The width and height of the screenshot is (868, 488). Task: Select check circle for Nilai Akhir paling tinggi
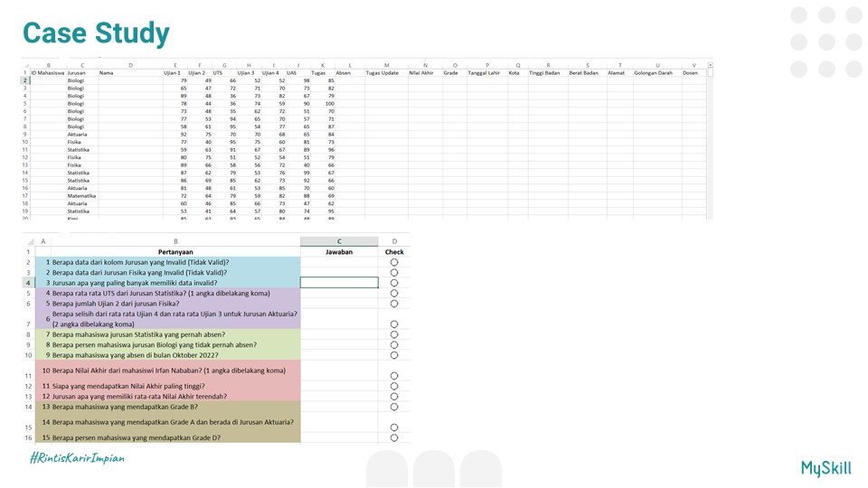point(394,386)
